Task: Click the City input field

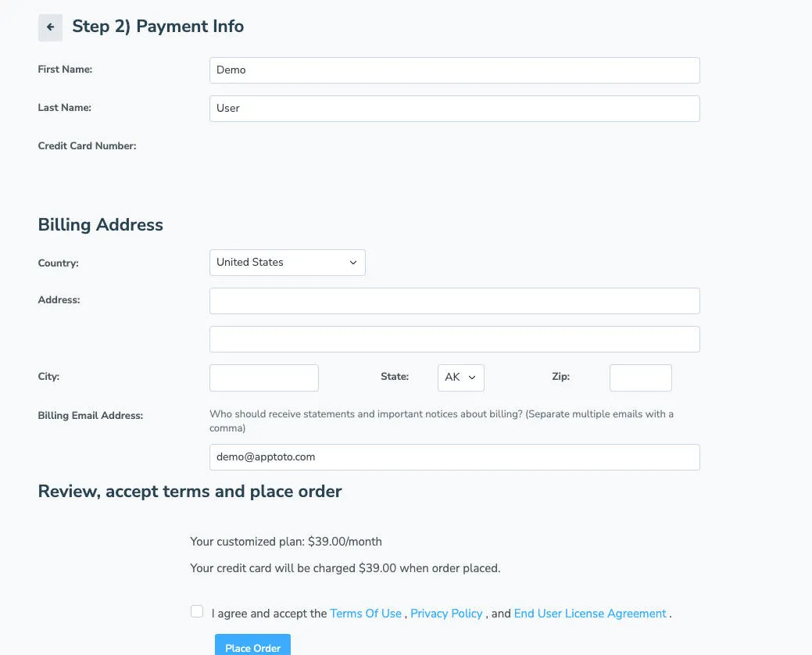Action: 263,377
